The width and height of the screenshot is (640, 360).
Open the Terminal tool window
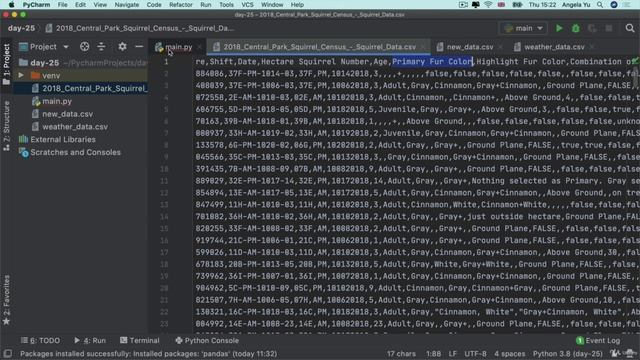[140, 340]
